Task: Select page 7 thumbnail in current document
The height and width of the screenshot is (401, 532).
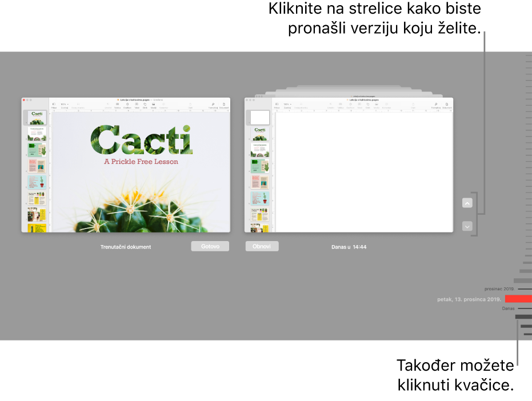Action: 37,214
